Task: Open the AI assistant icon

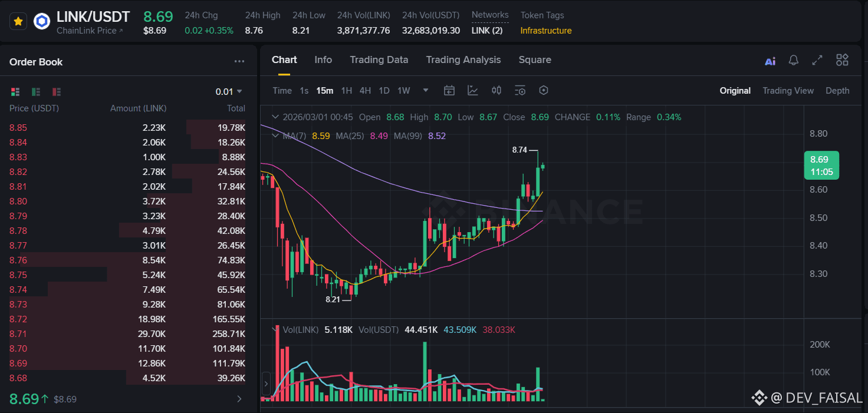Action: pyautogui.click(x=770, y=60)
